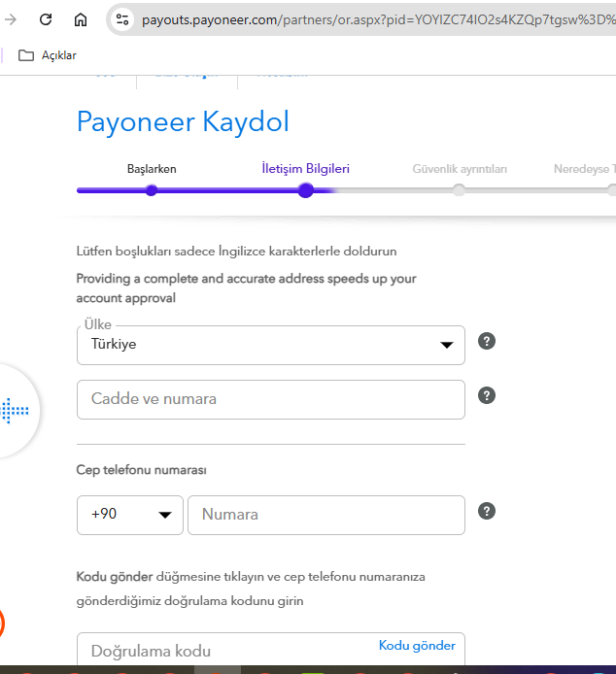Viewport: 616px width, 674px height.
Task: Click the help icon next to Cadde ve numara
Action: pyautogui.click(x=487, y=395)
